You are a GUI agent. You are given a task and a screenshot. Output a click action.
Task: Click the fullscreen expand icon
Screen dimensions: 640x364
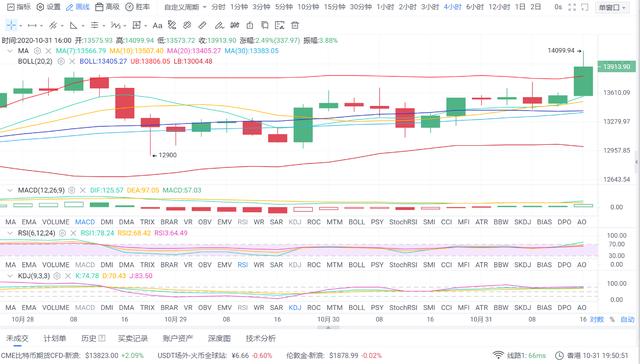pos(572,7)
